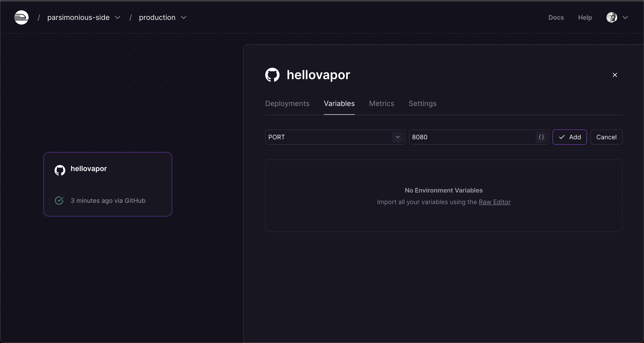Go to the Settings tab
The image size is (644, 343).
click(422, 104)
